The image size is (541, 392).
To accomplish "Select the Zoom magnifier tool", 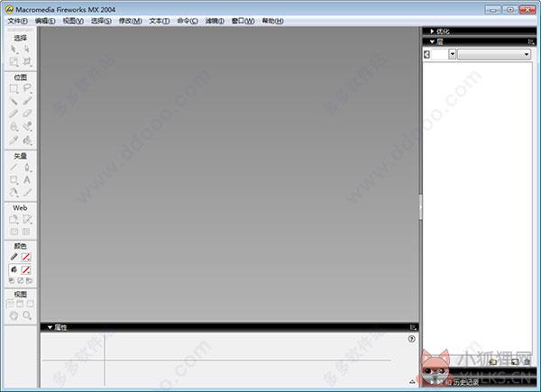I will point(27,315).
